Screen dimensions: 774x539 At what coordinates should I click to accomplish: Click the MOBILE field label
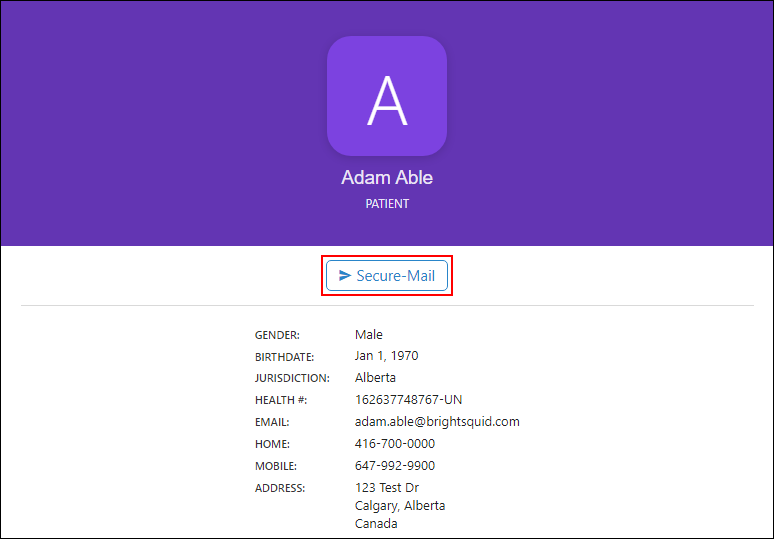click(x=276, y=466)
